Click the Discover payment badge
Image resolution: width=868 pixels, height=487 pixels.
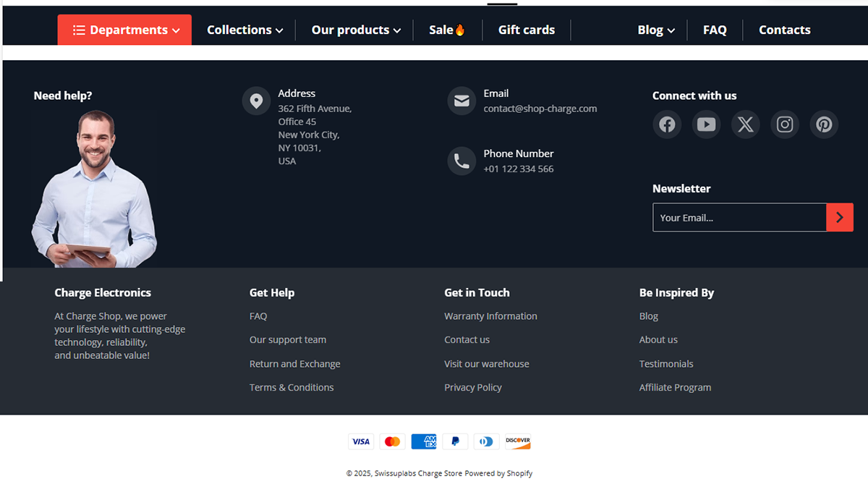point(518,441)
